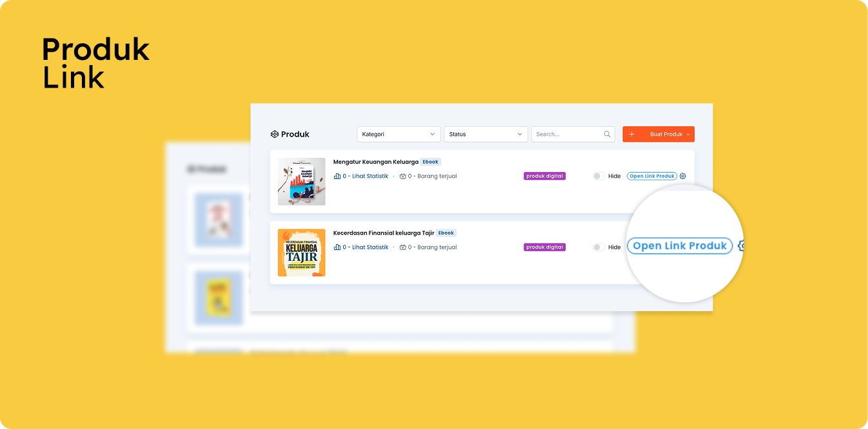Click produk digital badge on Kecerdasan Finansial row

coord(544,247)
